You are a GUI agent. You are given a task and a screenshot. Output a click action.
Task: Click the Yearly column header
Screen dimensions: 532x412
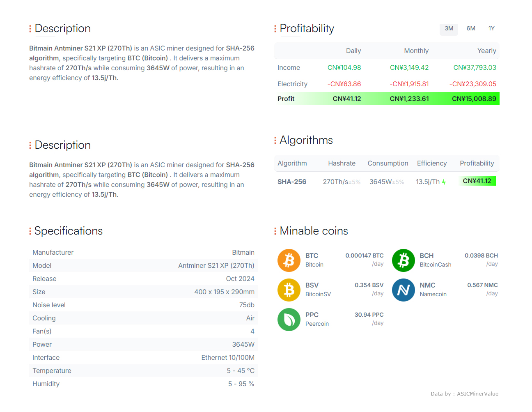tap(487, 51)
